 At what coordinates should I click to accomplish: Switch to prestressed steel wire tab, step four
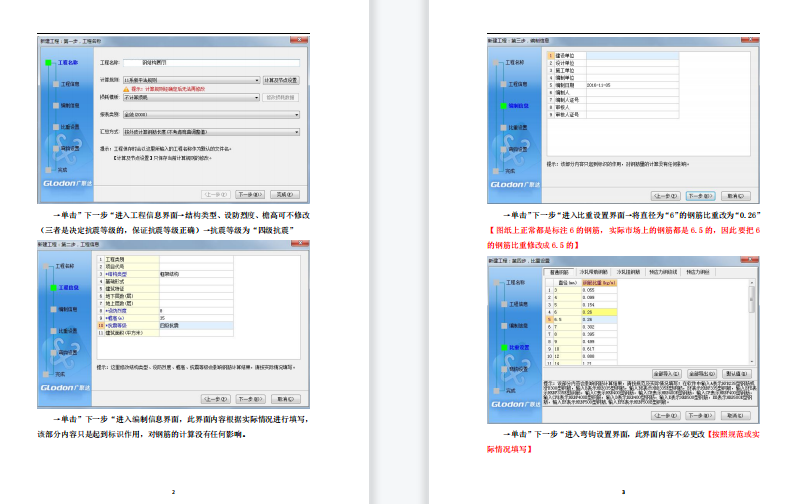coord(698,272)
